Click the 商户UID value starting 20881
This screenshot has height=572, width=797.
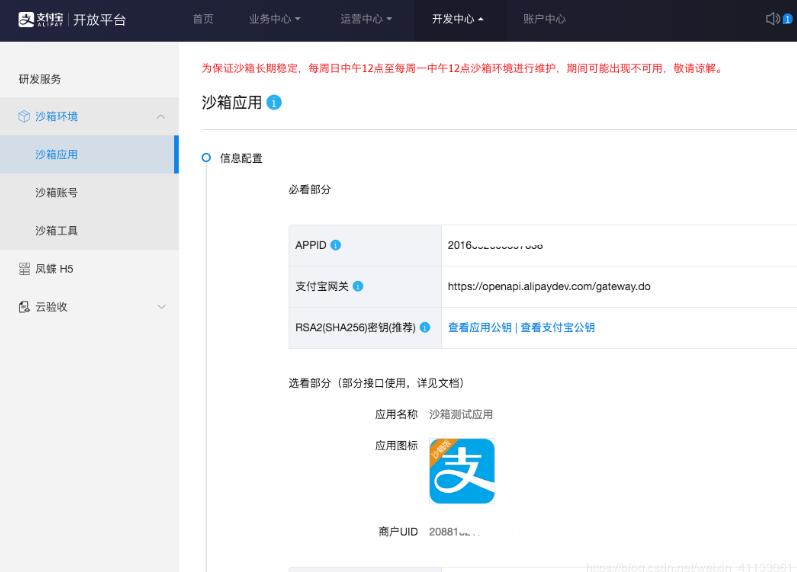click(x=454, y=532)
